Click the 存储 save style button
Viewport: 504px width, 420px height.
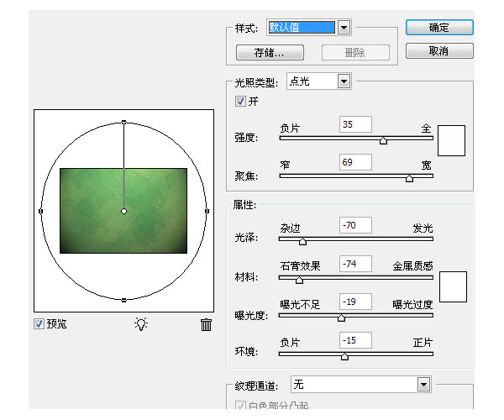(x=270, y=52)
